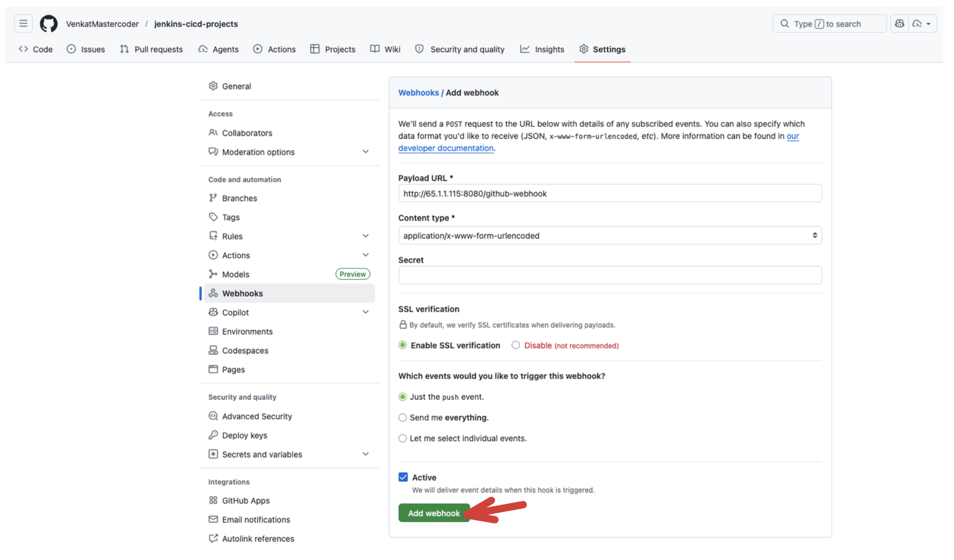Choose Let me select individual events

pyautogui.click(x=402, y=438)
